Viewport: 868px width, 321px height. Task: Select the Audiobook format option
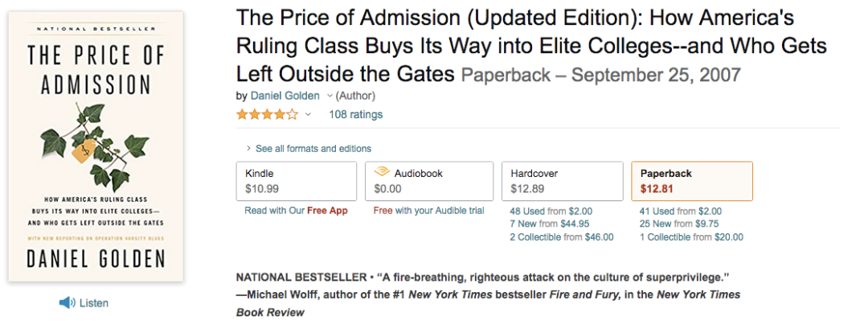click(x=429, y=181)
